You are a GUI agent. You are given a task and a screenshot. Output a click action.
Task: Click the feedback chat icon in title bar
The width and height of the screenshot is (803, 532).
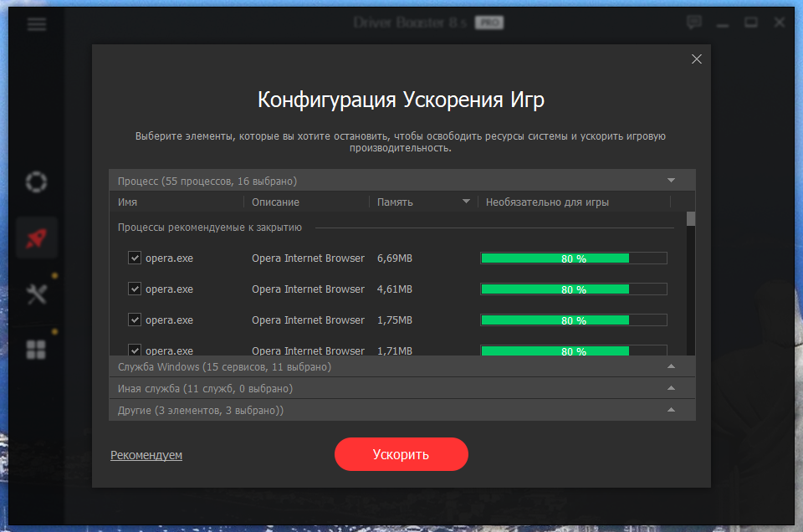pyautogui.click(x=693, y=23)
